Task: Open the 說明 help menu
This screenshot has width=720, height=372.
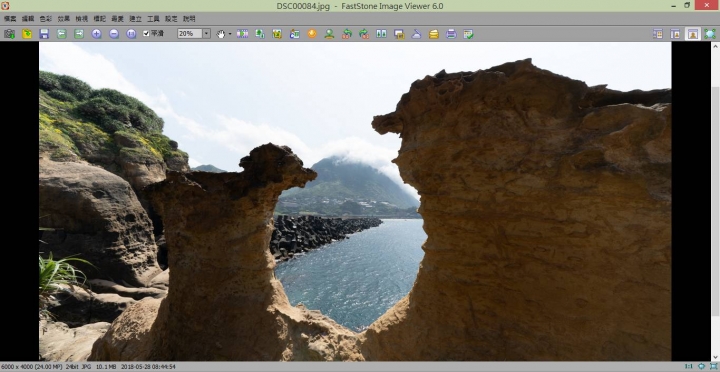Action: coord(189,19)
